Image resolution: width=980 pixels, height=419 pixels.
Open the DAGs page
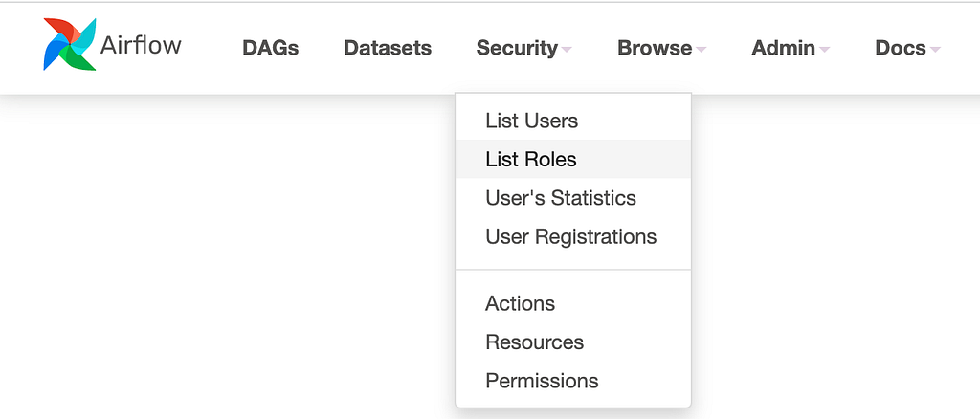point(271,48)
